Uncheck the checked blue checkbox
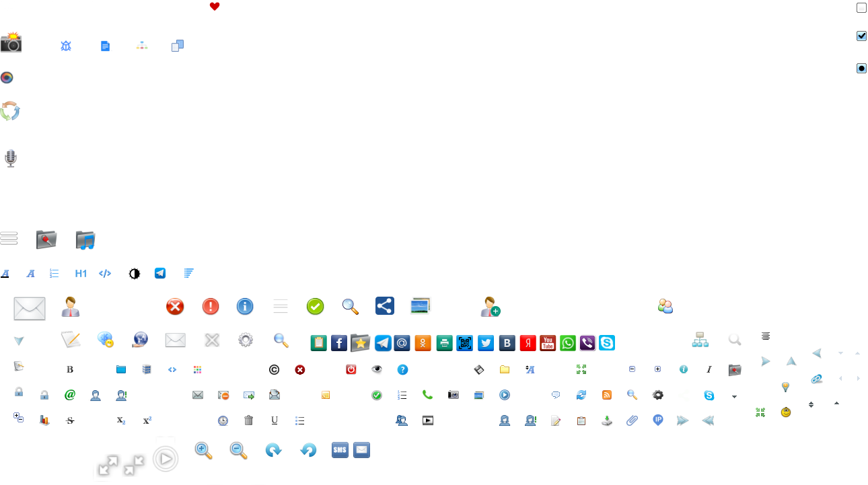 coord(861,36)
